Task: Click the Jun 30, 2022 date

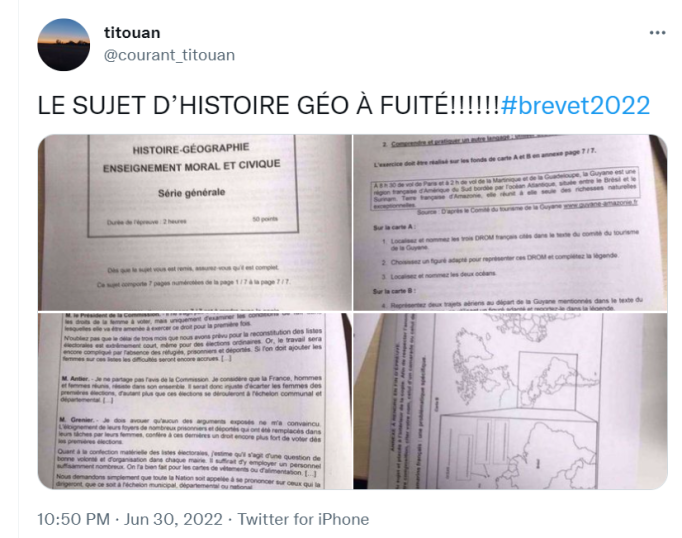Action: tap(174, 519)
